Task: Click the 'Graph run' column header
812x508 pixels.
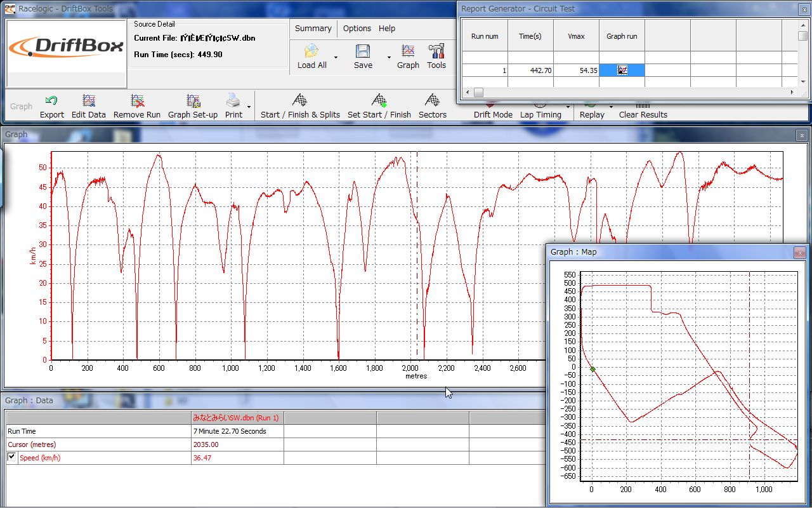Action: pos(622,36)
